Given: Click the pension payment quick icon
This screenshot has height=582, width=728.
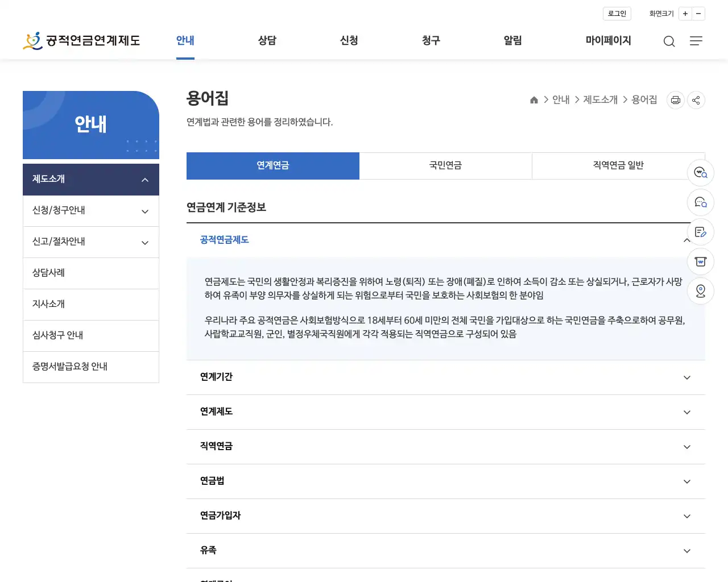Looking at the screenshot, I should (x=700, y=261).
